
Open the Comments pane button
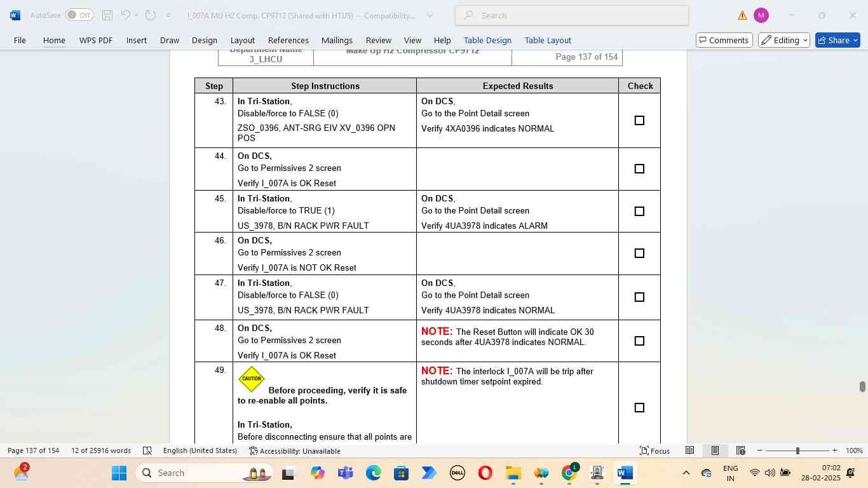pos(723,40)
